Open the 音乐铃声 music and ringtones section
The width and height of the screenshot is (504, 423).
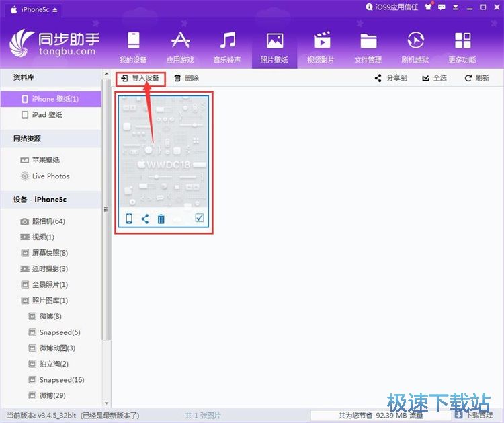click(x=227, y=48)
